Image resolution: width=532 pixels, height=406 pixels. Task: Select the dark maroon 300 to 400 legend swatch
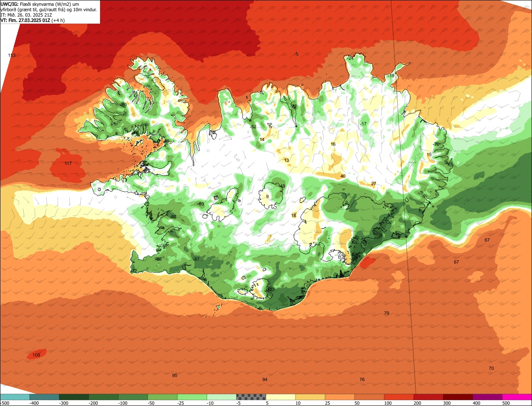coord(458,397)
